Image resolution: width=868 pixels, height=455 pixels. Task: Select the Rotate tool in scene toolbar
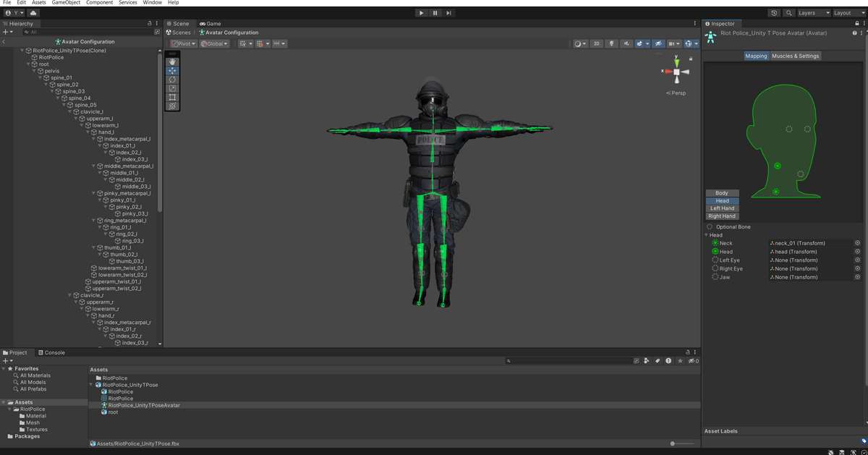coord(172,80)
